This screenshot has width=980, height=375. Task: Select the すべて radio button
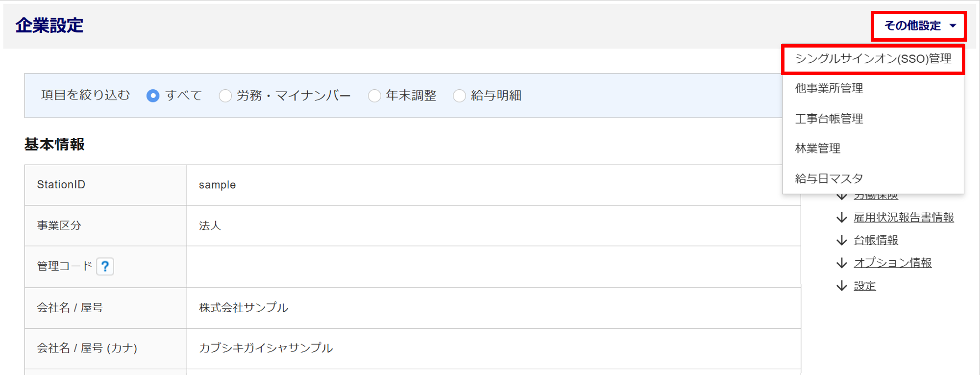pos(153,96)
